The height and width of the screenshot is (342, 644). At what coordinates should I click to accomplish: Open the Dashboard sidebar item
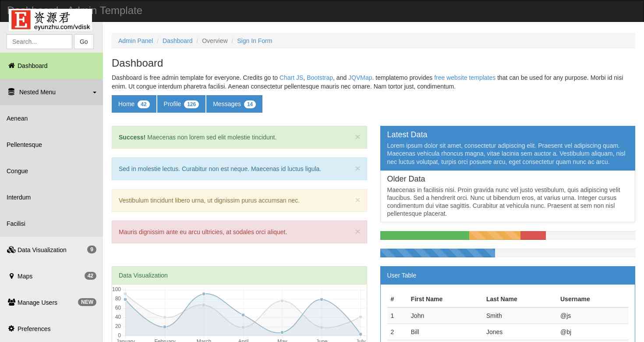tap(51, 66)
